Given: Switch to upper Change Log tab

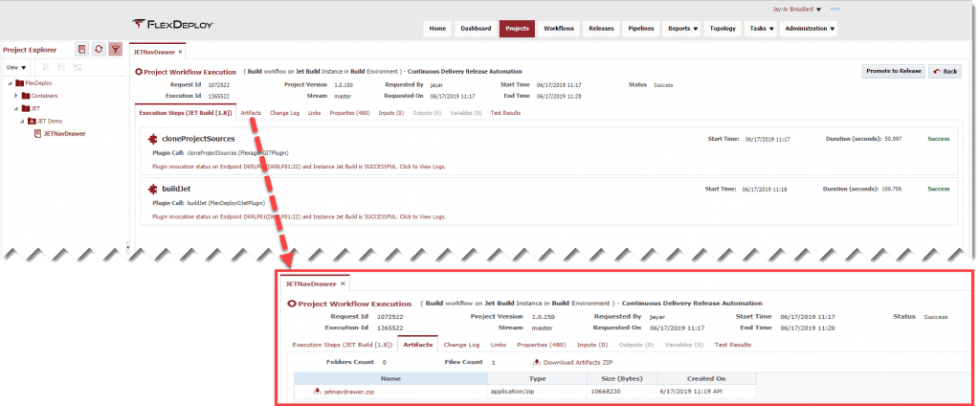Looking at the screenshot, I should [x=284, y=113].
